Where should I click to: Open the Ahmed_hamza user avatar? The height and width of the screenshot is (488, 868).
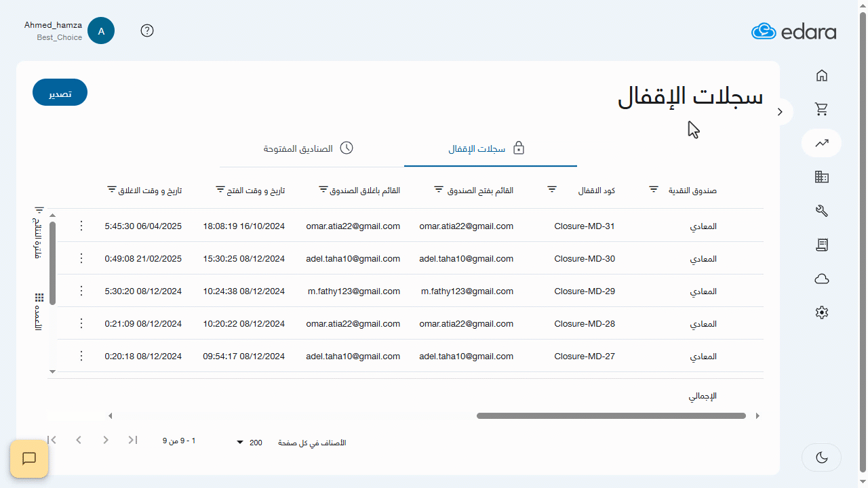point(101,30)
